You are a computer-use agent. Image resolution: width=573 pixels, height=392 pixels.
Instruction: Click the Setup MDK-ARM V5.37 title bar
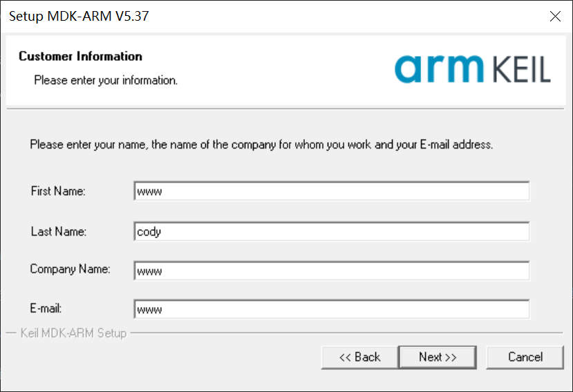pos(207,16)
